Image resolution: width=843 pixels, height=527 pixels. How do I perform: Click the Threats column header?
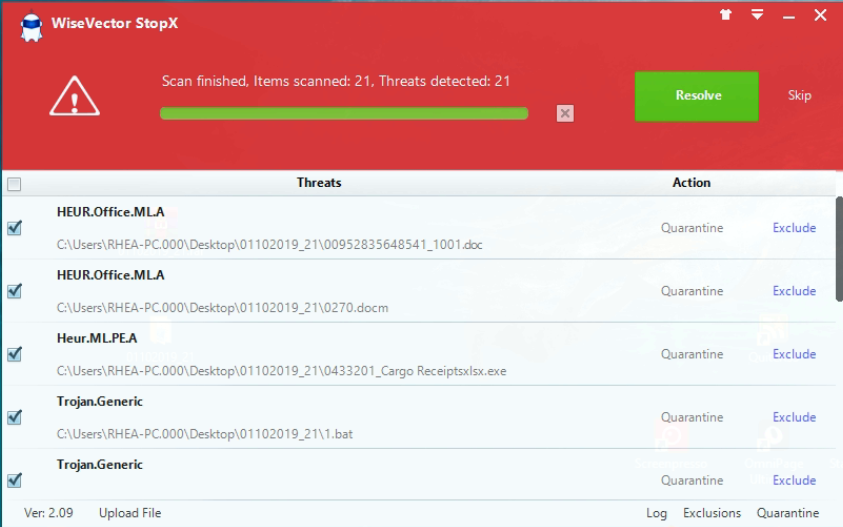point(319,183)
